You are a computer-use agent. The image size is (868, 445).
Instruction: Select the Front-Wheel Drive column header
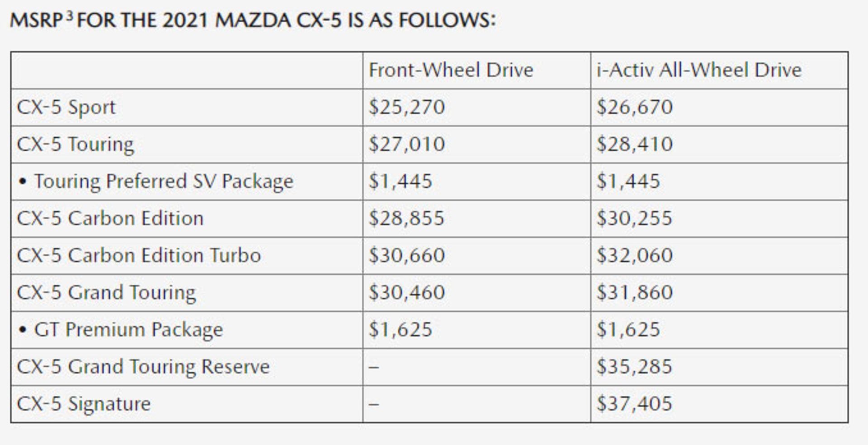click(451, 70)
